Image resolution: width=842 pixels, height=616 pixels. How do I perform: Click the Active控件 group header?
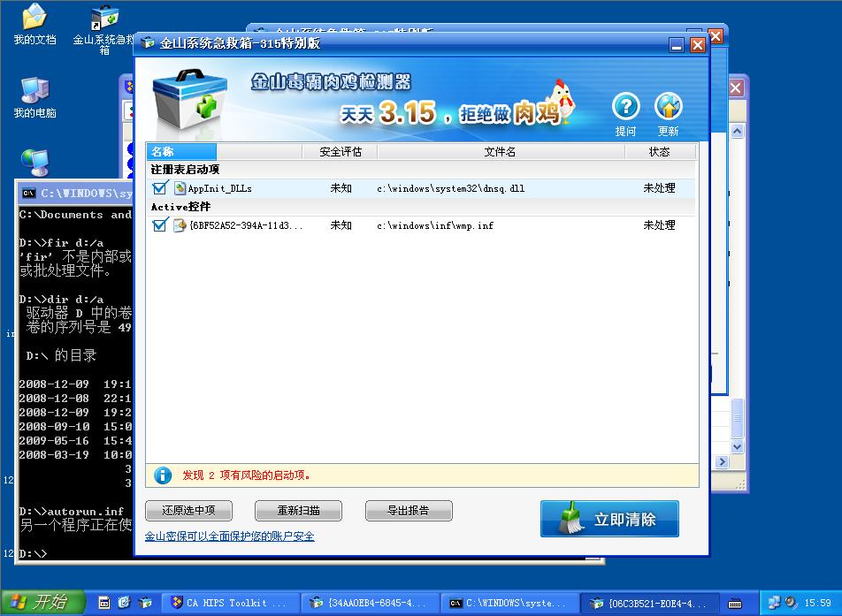click(x=181, y=207)
